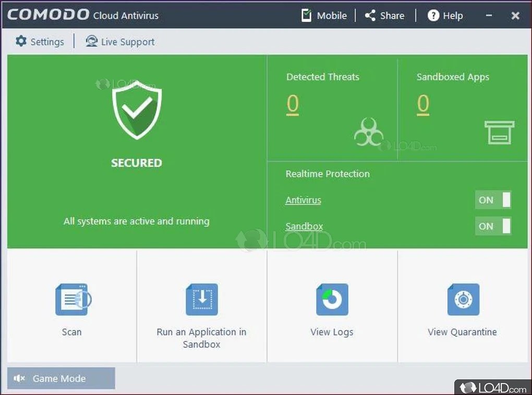
Task: Click the Realtime Protection heading
Action: point(328,174)
